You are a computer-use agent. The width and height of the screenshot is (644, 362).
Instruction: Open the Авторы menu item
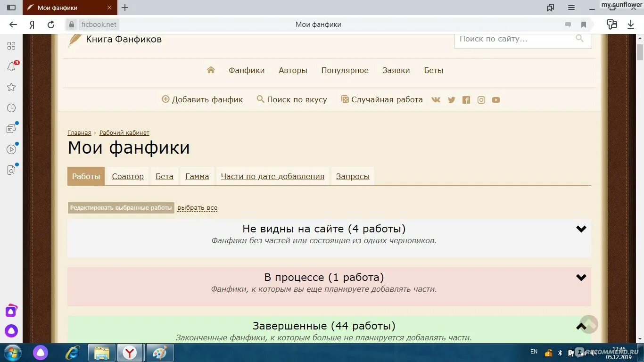(293, 70)
